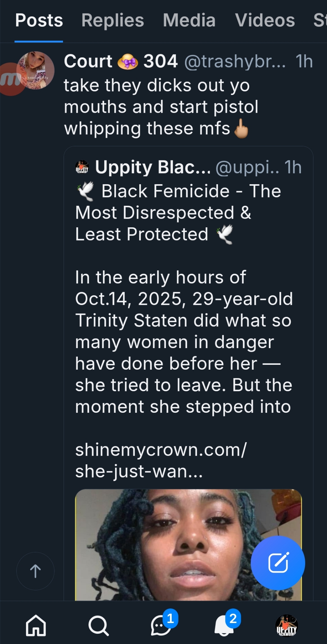This screenshot has width=327, height=644.
Task: Select the Posts tab
Action: (39, 21)
